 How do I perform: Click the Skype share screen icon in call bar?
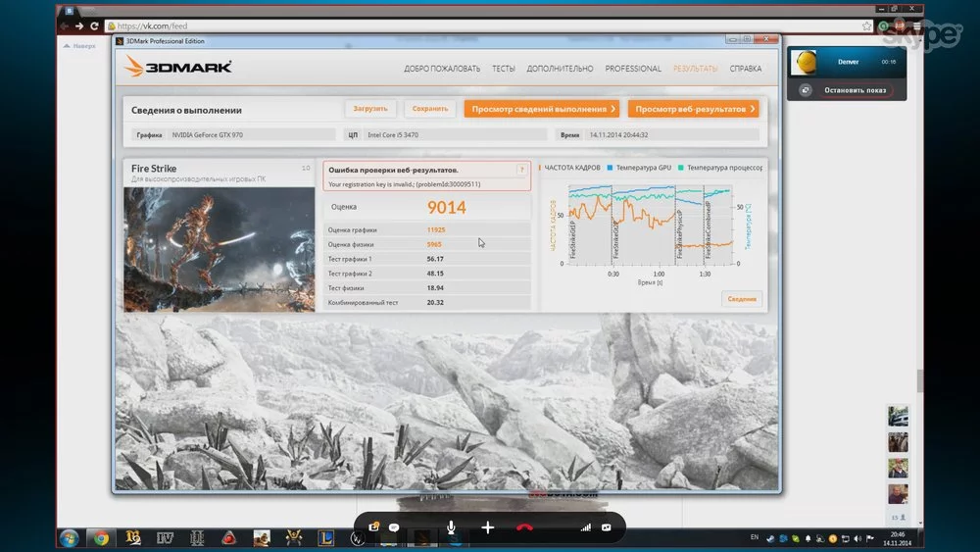373,527
